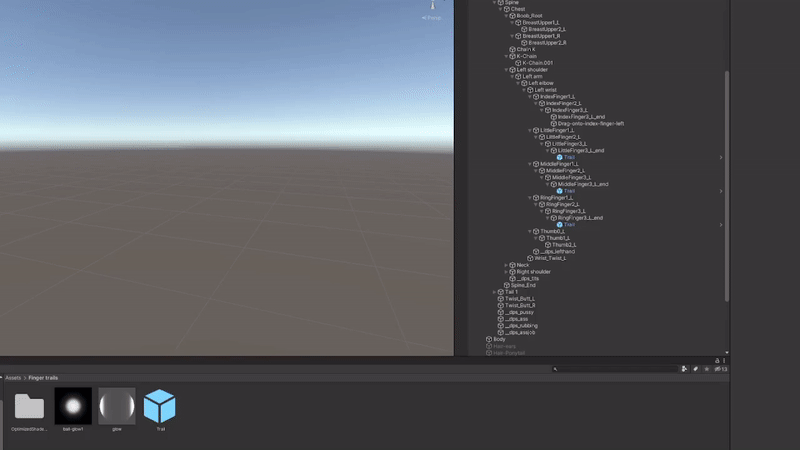
Task: Select the glow material thumbnail
Action: coord(117,406)
